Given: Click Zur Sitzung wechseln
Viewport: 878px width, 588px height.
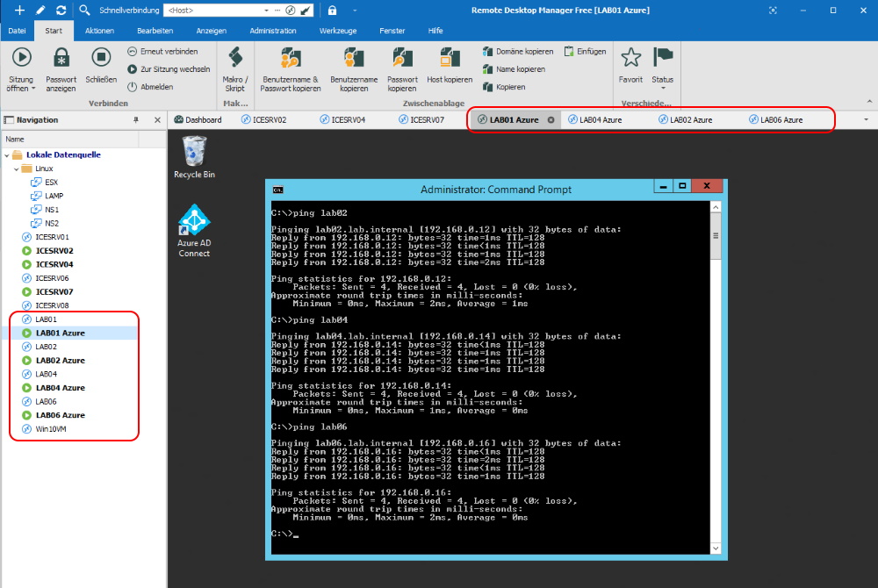Looking at the screenshot, I should [x=169, y=69].
